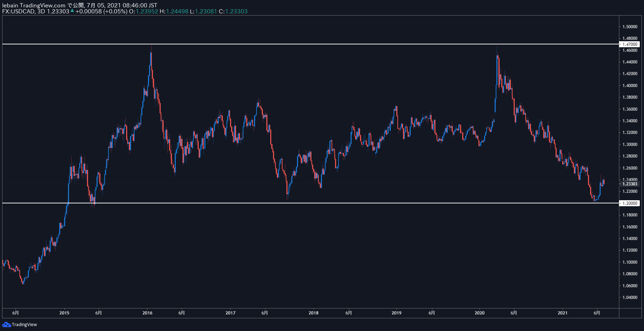The width and height of the screenshot is (644, 331).
Task: Select the current price tag 1.23303
Action: (630, 184)
